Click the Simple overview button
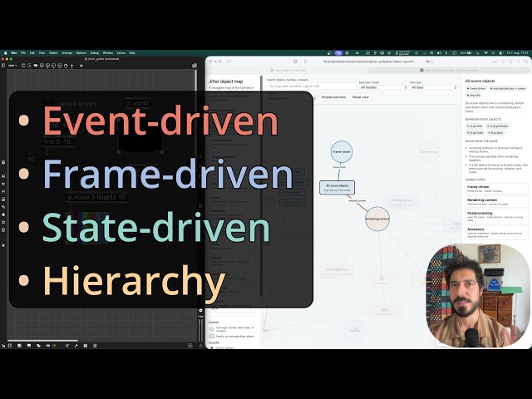 (x=333, y=97)
